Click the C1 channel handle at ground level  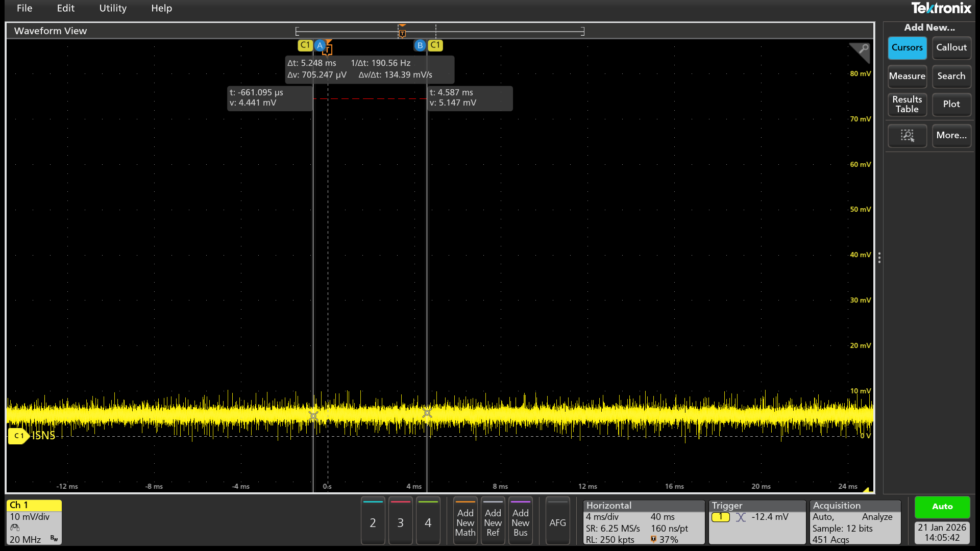coord(18,436)
